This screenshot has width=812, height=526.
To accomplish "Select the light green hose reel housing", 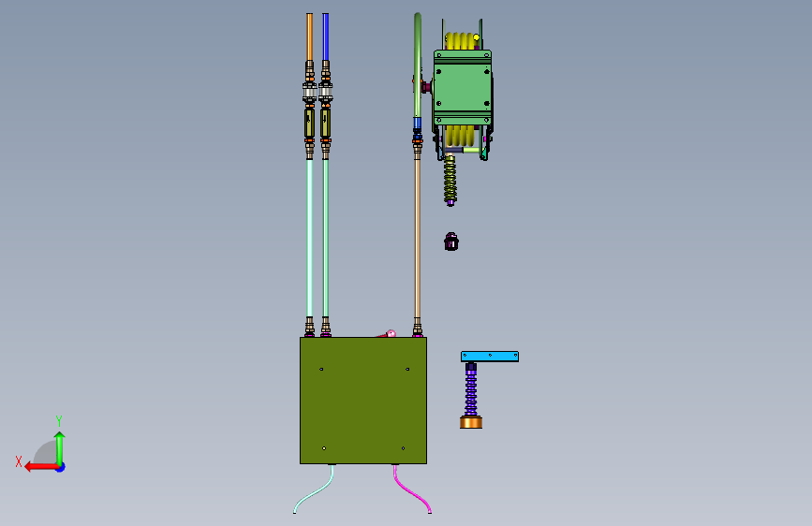I will tap(463, 88).
